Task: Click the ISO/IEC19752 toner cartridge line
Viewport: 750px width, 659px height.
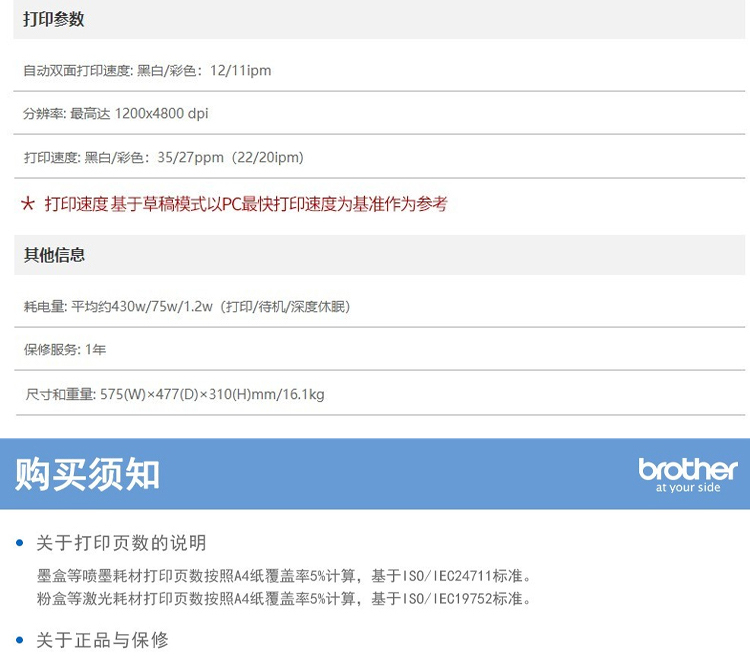Action: pyautogui.click(x=284, y=598)
